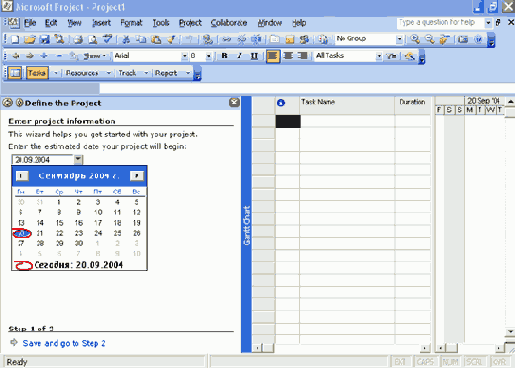Open the All Tasks filter dropdown
The image size is (515, 368).
(379, 56)
